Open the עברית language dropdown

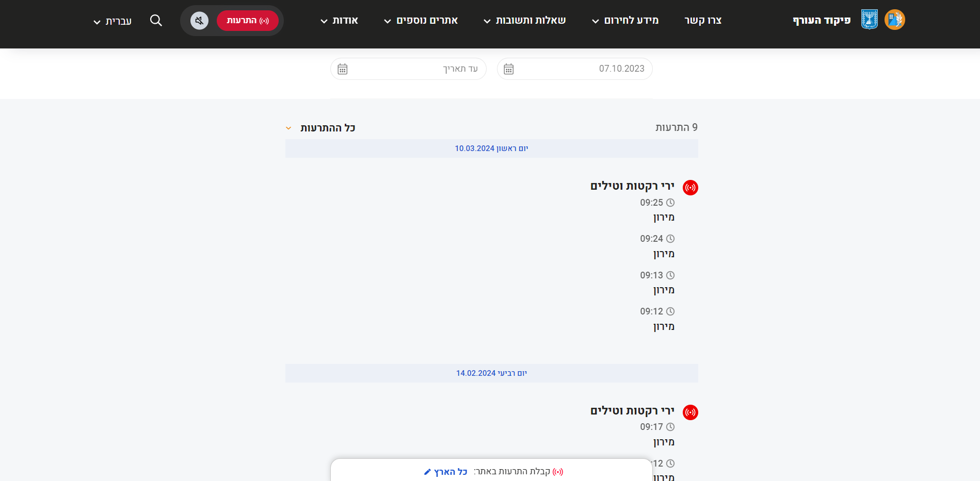[113, 21]
